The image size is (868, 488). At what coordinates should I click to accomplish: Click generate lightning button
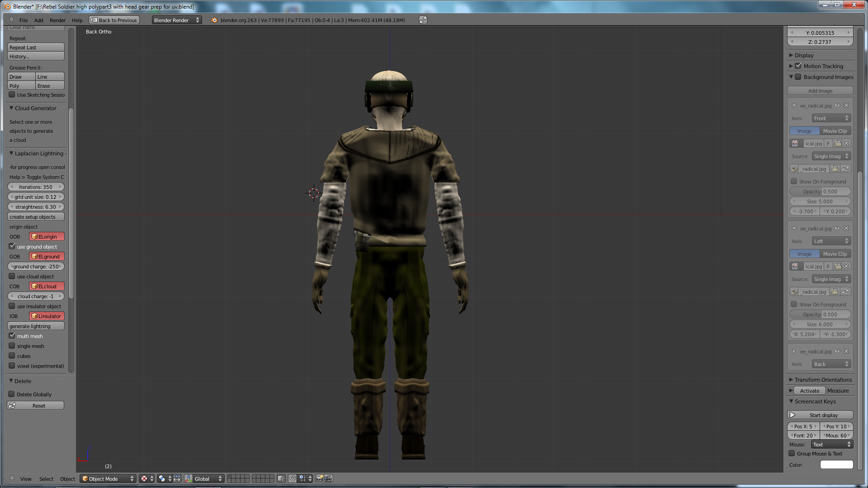(x=36, y=326)
